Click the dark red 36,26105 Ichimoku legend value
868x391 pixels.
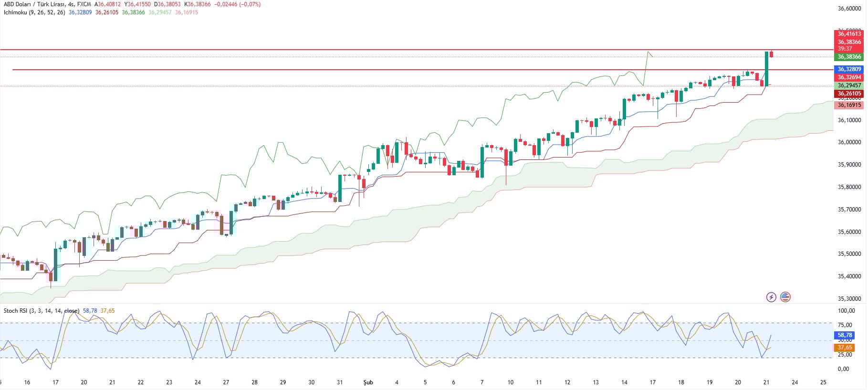point(107,12)
